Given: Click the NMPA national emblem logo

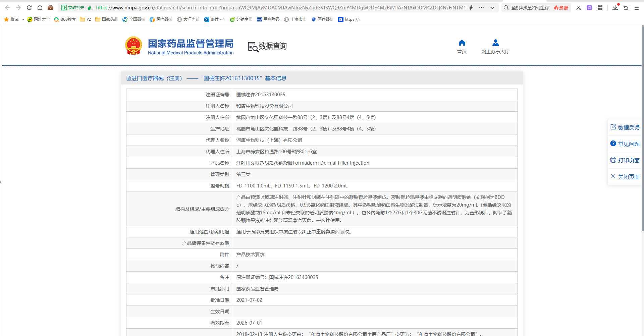Looking at the screenshot, I should (x=133, y=46).
